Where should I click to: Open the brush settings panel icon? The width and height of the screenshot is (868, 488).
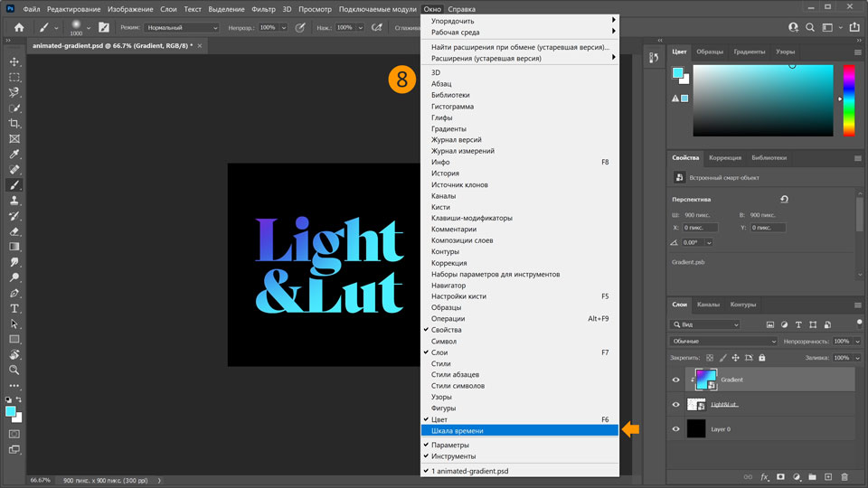[x=103, y=27]
